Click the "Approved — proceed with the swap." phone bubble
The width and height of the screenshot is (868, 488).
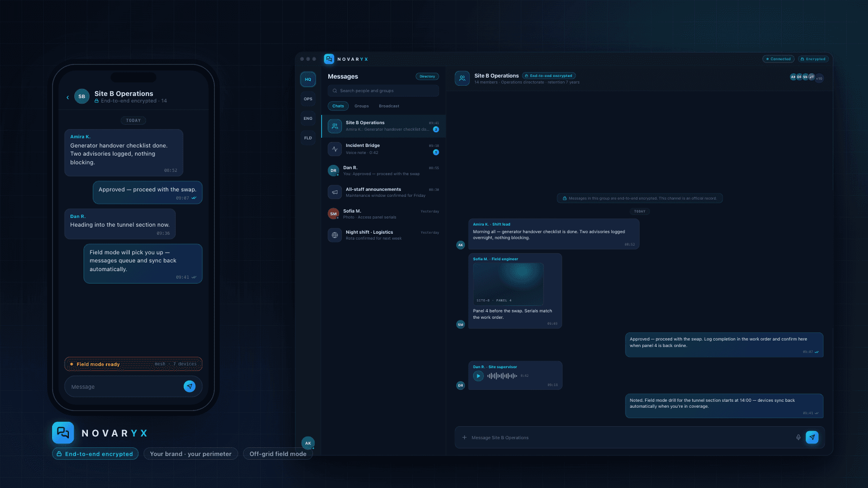click(x=148, y=192)
